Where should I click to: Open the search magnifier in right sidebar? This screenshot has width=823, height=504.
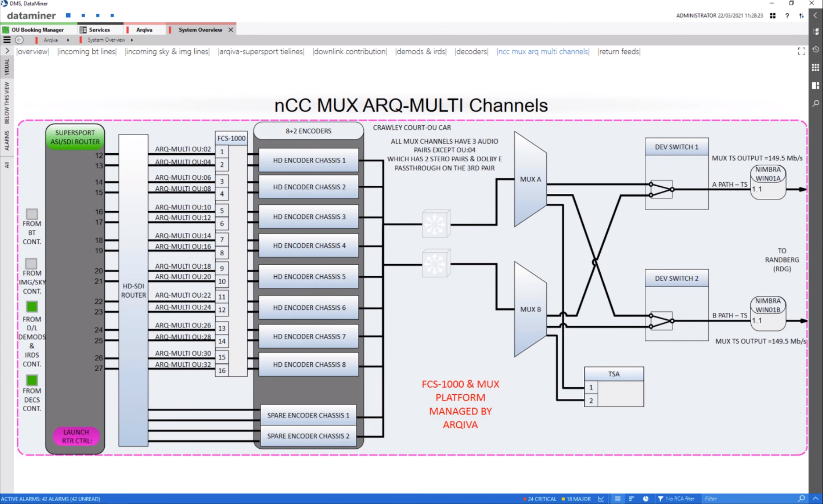click(816, 103)
